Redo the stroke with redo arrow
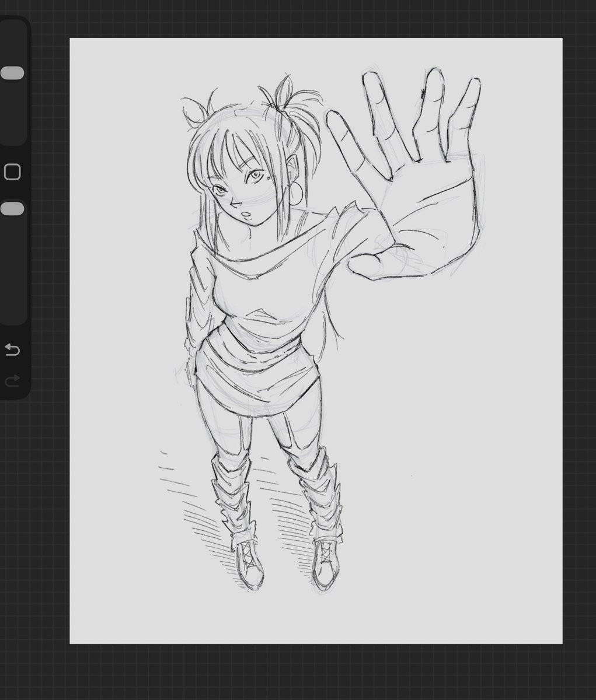Image resolution: width=596 pixels, height=700 pixels. pyautogui.click(x=12, y=381)
